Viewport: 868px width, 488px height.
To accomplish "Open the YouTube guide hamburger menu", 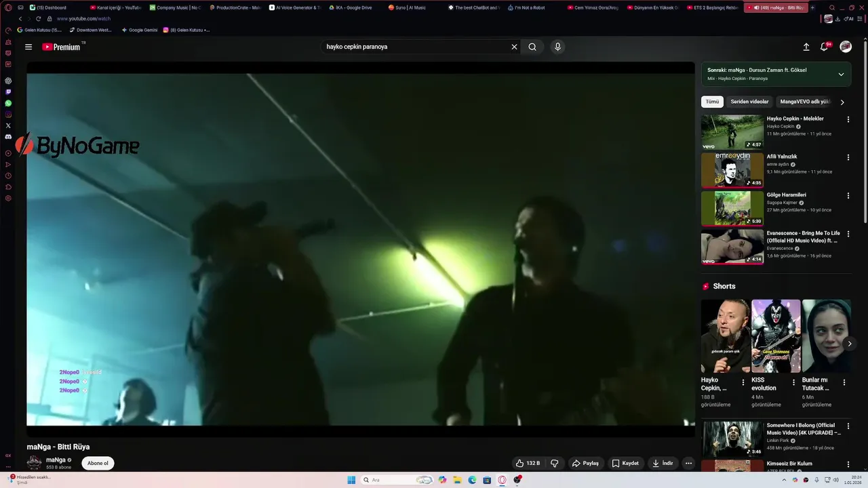I will click(x=28, y=47).
